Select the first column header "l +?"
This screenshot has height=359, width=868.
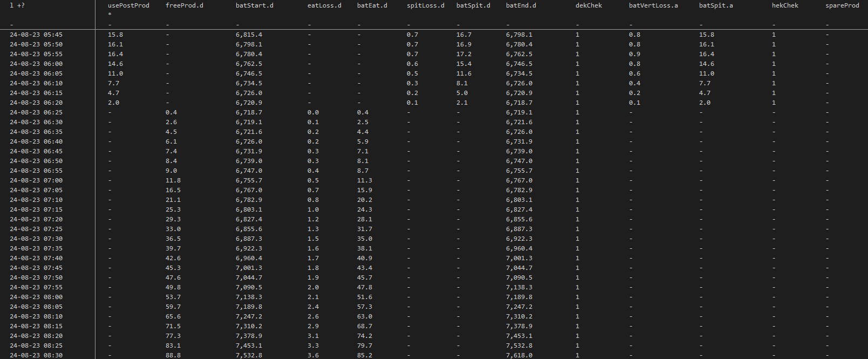(17, 5)
